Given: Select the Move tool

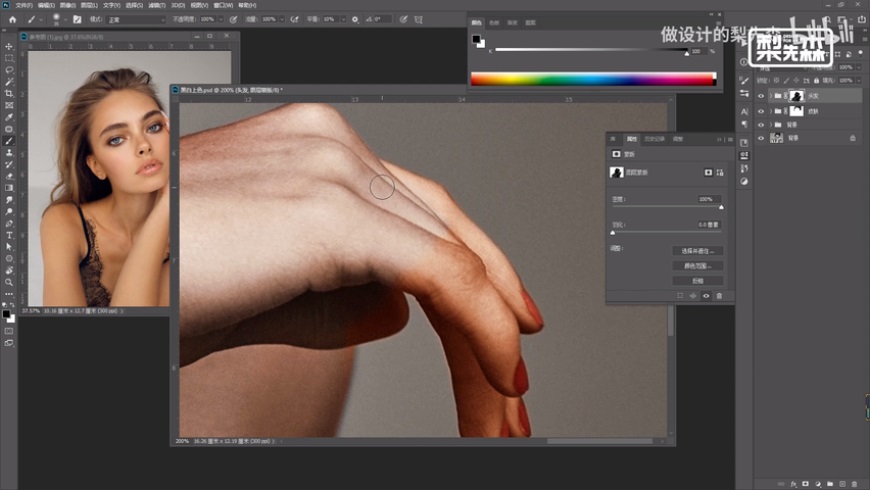Looking at the screenshot, I should (9, 46).
